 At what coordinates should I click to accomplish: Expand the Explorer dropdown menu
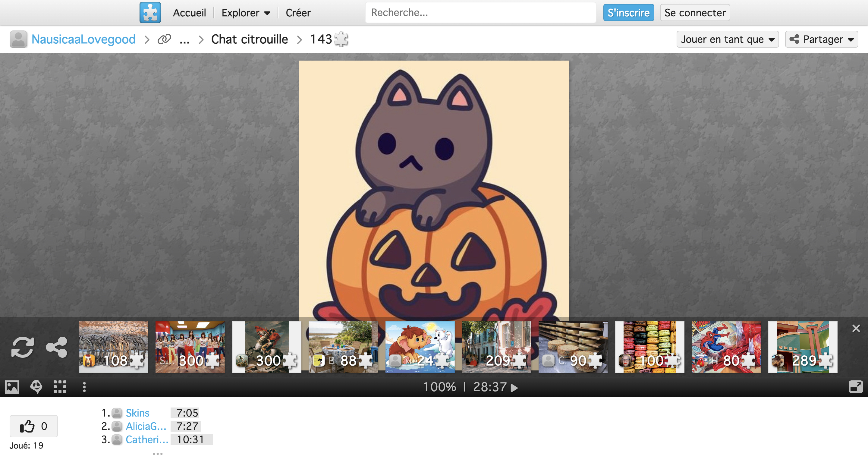[x=246, y=13]
